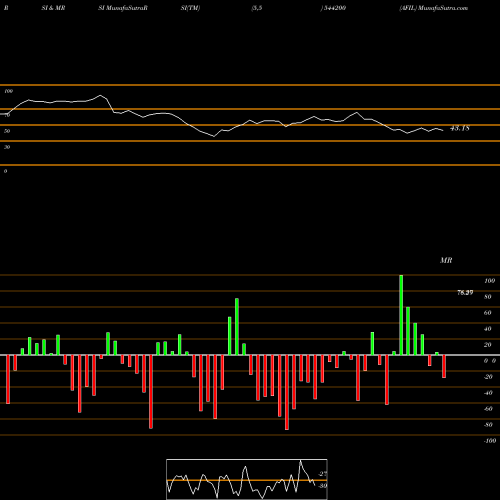Click the 544200 code in header
The image size is (500, 500).
coord(334,8)
